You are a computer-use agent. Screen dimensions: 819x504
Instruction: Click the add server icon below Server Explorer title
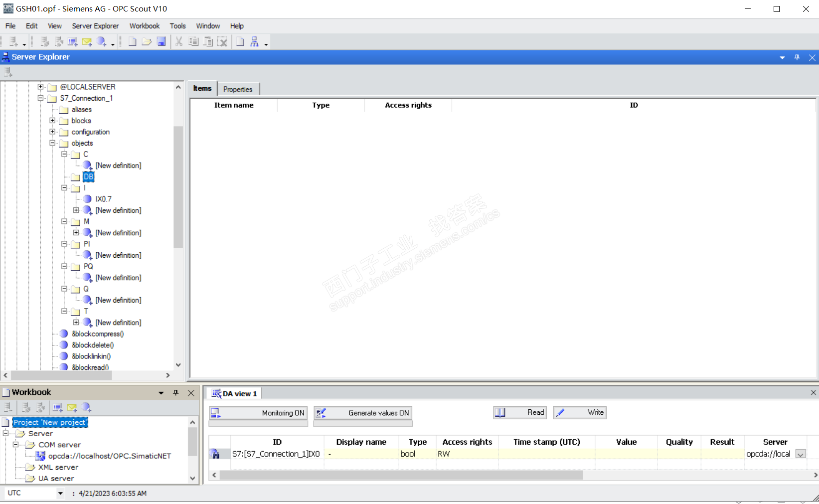8,72
